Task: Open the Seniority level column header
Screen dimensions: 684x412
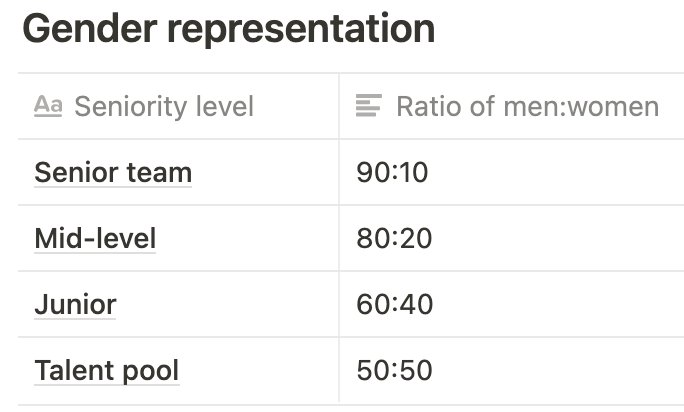Action: coord(178,106)
